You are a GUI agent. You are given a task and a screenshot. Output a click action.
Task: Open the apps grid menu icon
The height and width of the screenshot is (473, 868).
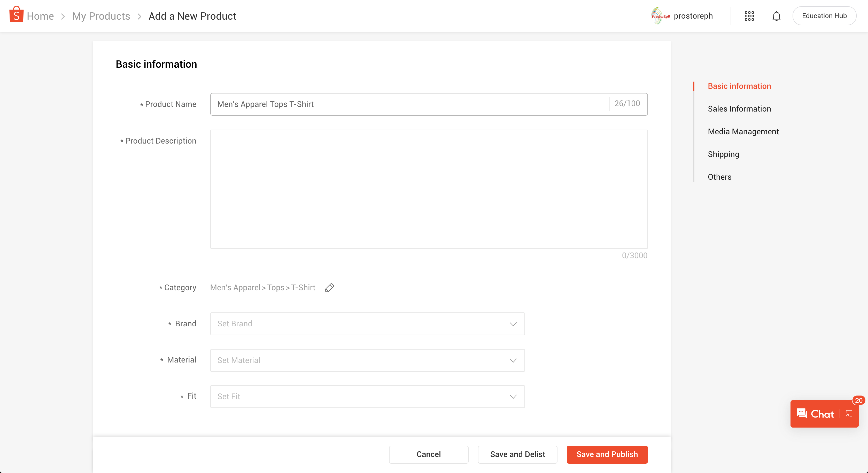point(749,16)
